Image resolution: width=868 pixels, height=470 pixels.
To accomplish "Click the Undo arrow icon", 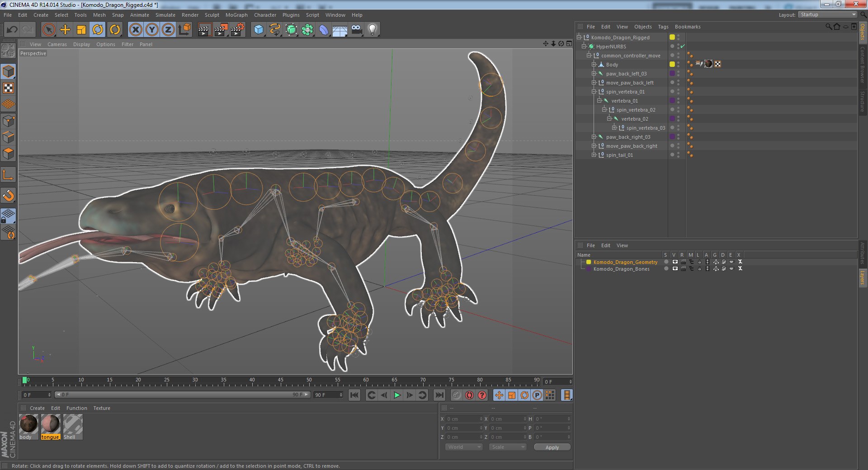I will pos(12,30).
